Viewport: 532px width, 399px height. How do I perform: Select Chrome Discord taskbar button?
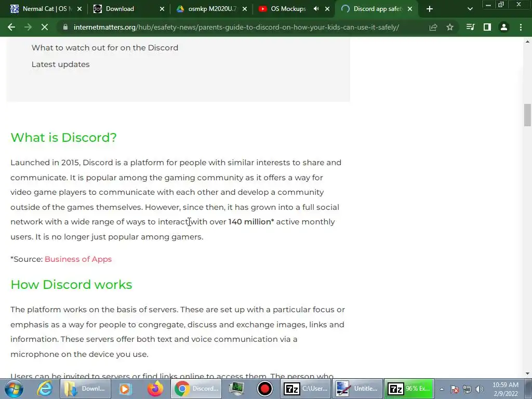(196, 389)
